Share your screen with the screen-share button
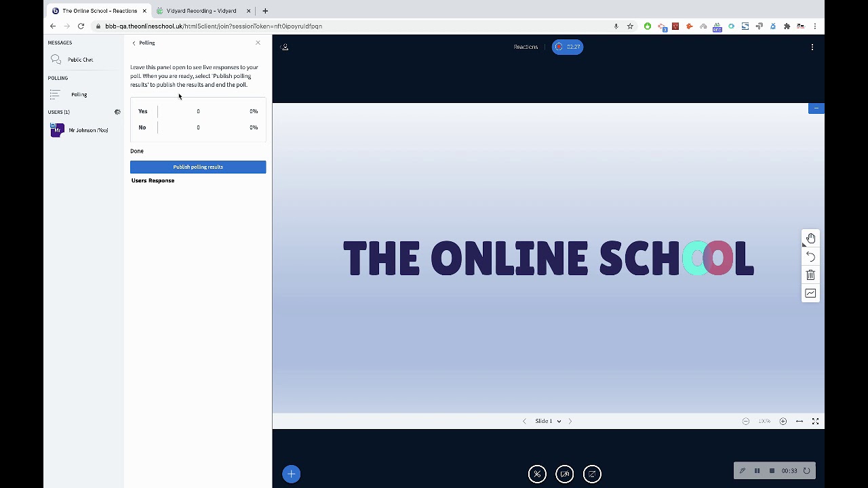This screenshot has width=868, height=488. tap(592, 474)
